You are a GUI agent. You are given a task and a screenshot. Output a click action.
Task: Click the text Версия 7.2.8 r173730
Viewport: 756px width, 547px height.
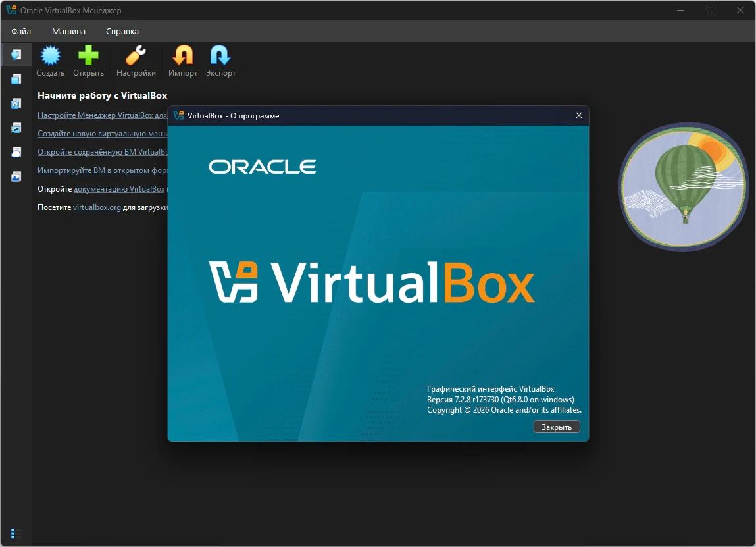(x=463, y=400)
